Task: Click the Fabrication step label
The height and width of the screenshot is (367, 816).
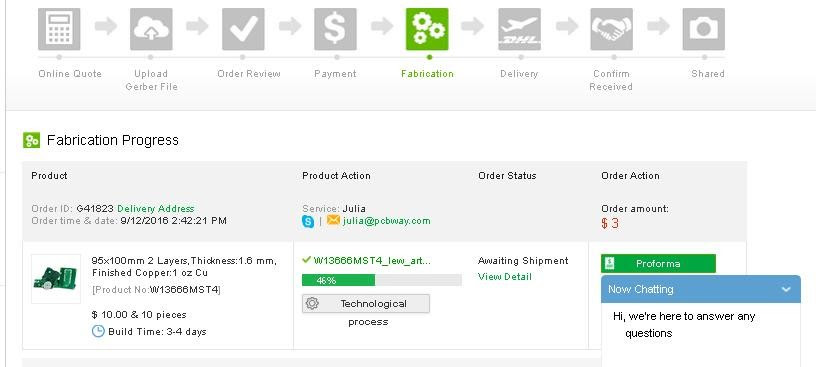Action: pyautogui.click(x=427, y=74)
